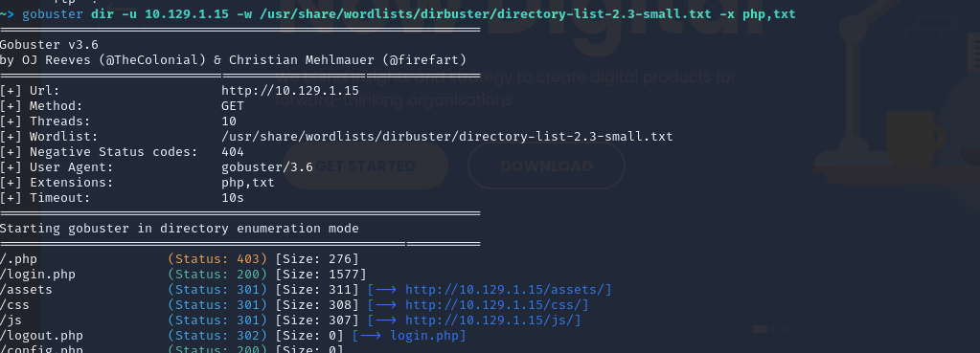
Task: Click the faint DOWNLOAD button behind terminal
Action: click(546, 165)
